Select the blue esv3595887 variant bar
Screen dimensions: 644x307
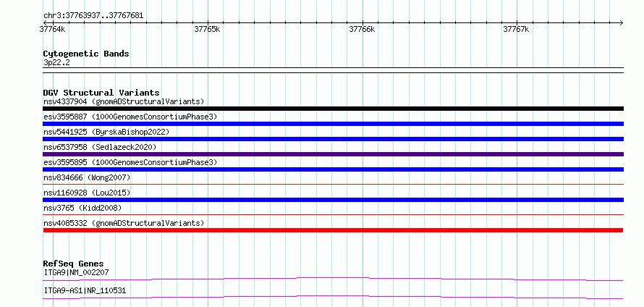(333, 124)
